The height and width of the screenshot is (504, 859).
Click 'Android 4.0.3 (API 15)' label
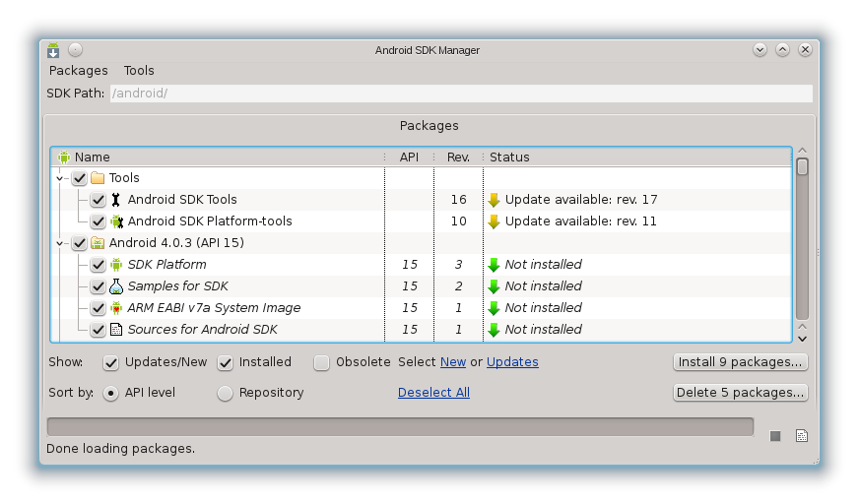coord(176,243)
